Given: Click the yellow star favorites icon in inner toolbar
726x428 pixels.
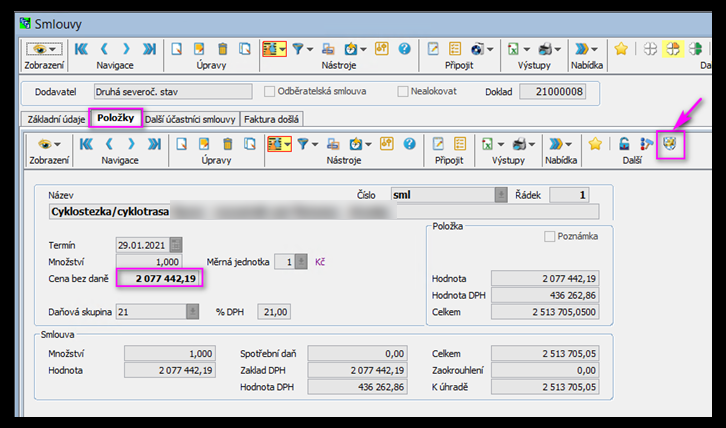Looking at the screenshot, I should 596,144.
